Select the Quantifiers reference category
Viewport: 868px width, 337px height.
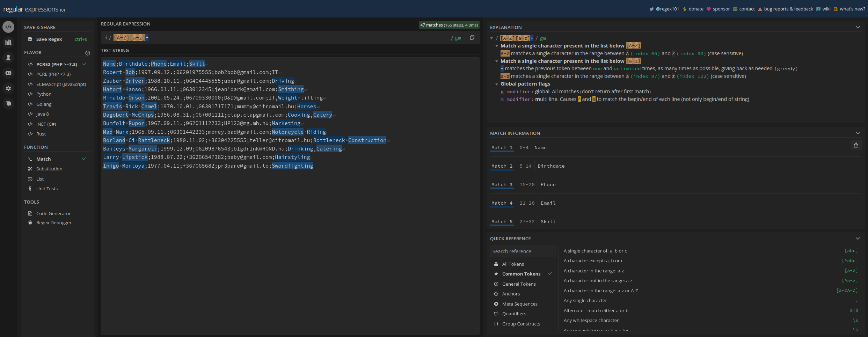[x=514, y=314]
